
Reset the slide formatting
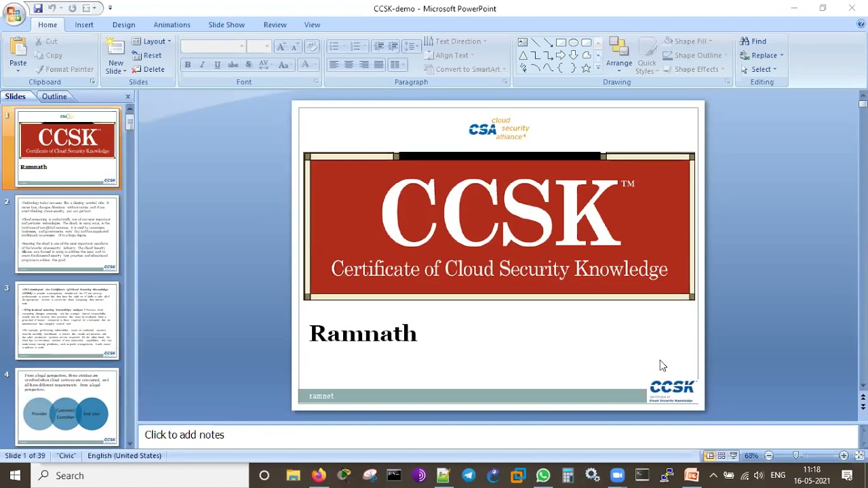(147, 56)
